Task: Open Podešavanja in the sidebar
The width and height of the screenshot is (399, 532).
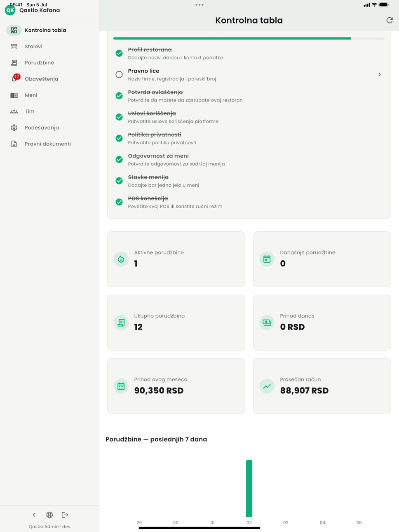Action: 49,127
